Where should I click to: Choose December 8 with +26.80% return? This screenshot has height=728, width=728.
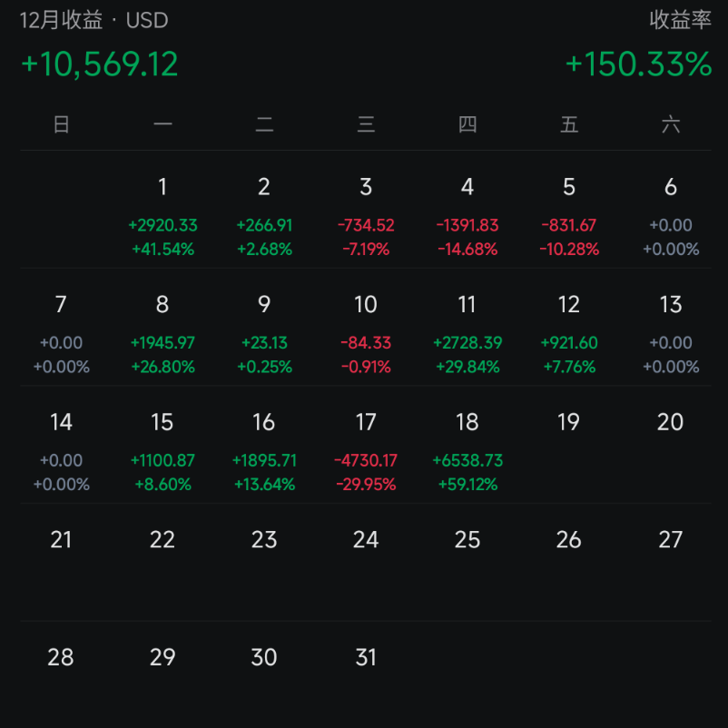point(162,333)
